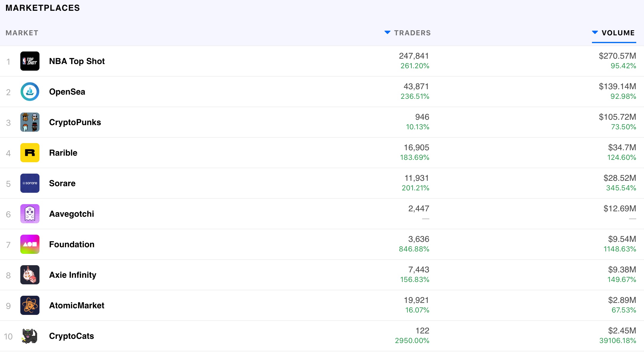Click the yellow Rarible logo icon
This screenshot has height=352, width=644.
30,153
